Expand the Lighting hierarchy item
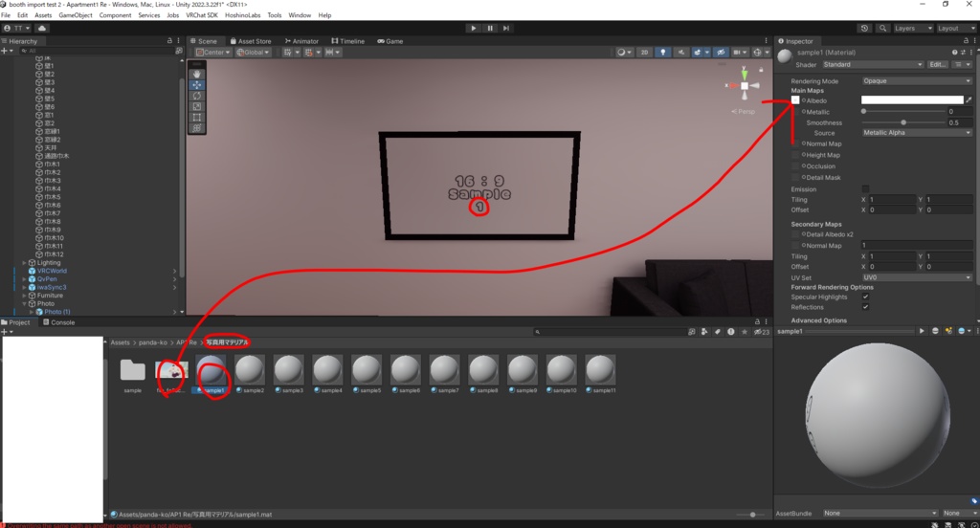Image resolution: width=980 pixels, height=528 pixels. point(24,263)
